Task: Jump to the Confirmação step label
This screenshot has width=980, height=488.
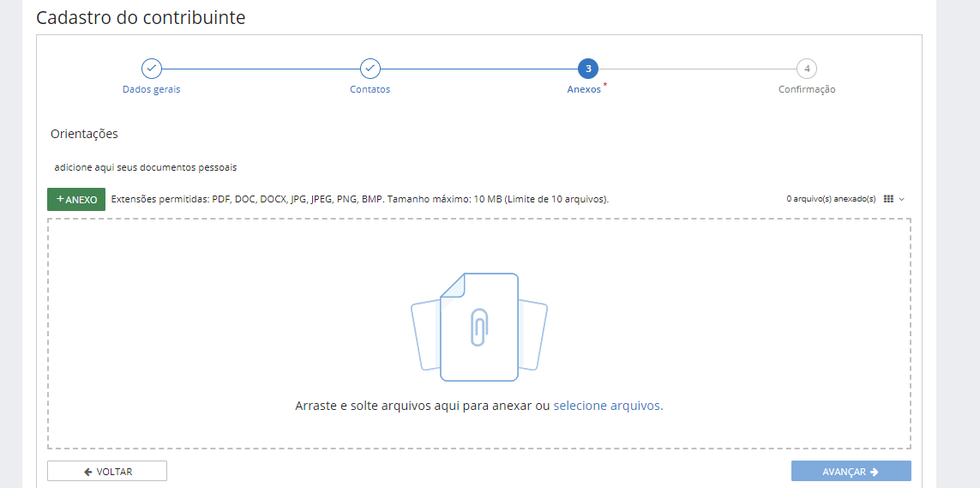Action: tap(806, 89)
